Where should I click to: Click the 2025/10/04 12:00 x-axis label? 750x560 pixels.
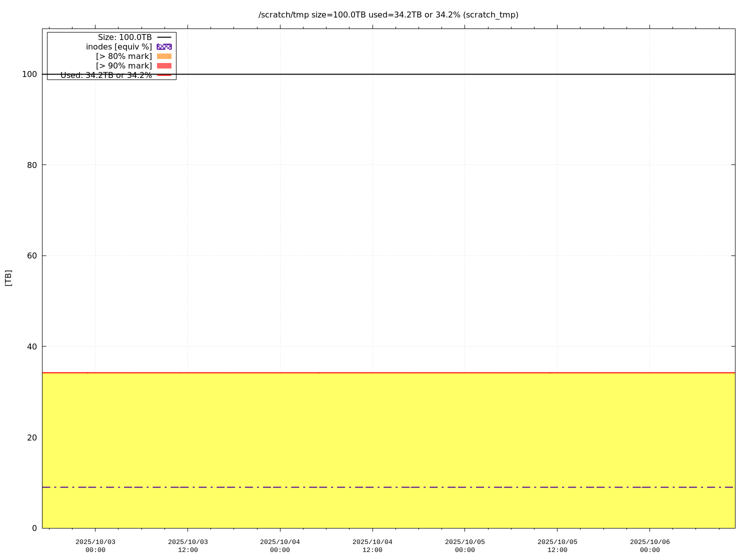click(x=372, y=545)
